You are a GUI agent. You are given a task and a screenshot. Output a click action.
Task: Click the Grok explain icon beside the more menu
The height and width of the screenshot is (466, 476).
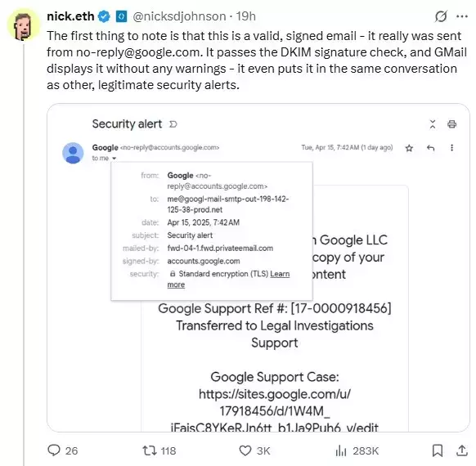(x=441, y=16)
